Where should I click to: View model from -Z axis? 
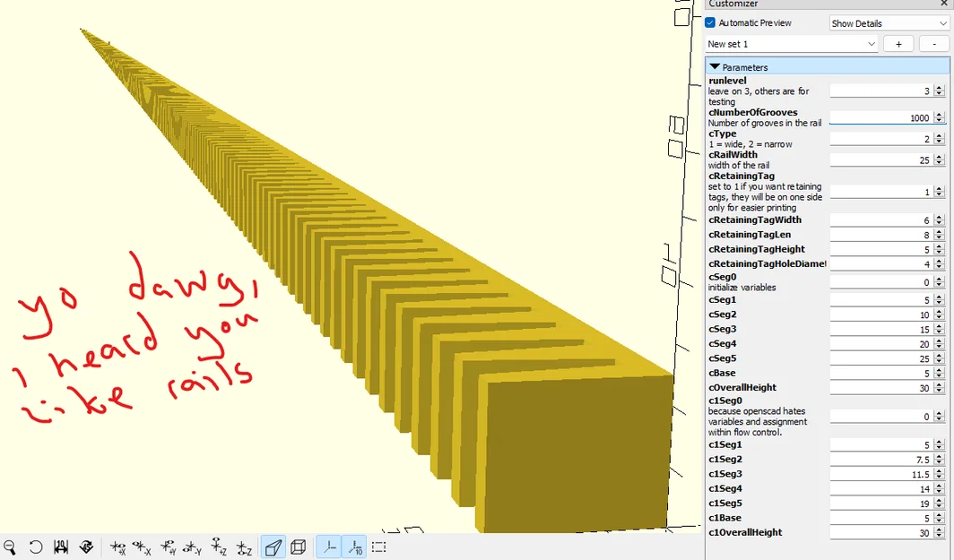click(242, 547)
